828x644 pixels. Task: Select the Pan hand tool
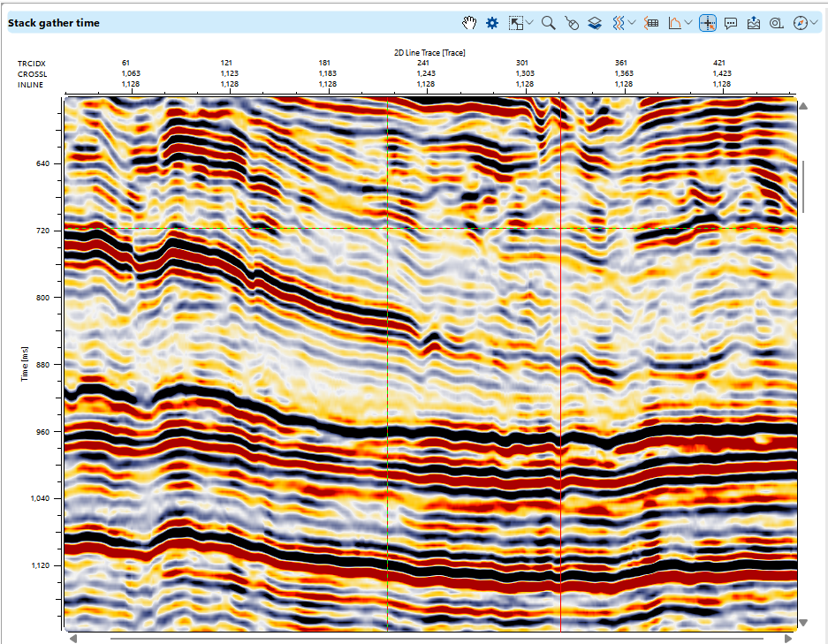[468, 23]
